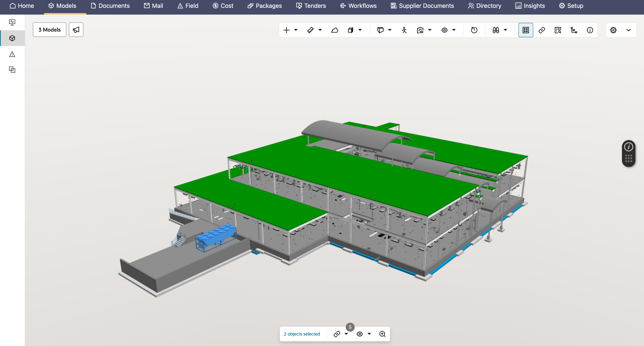Click the reset view power icon
644x346 pixels.
[x=474, y=30]
